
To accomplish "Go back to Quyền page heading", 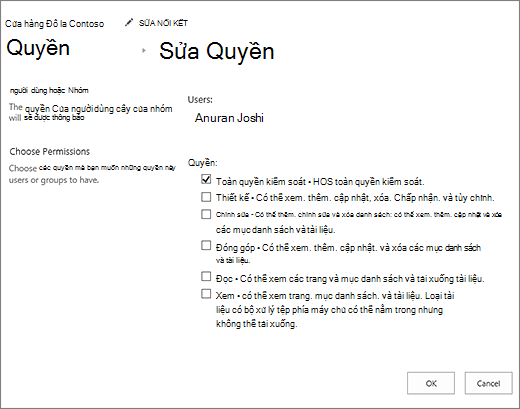I will 38,48.
